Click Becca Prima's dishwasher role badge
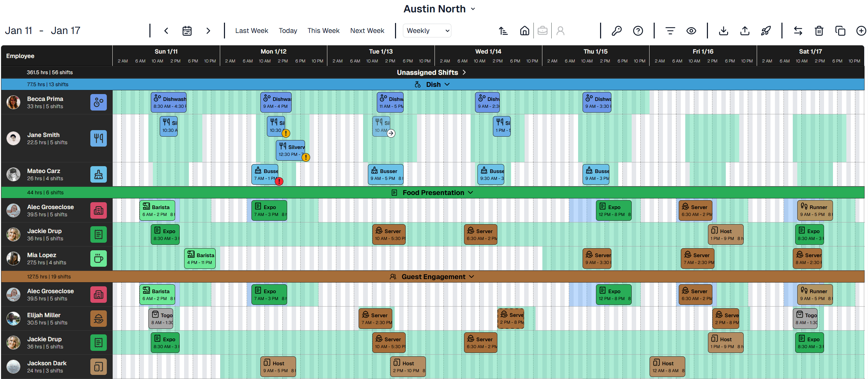868x379 pixels. [x=99, y=102]
